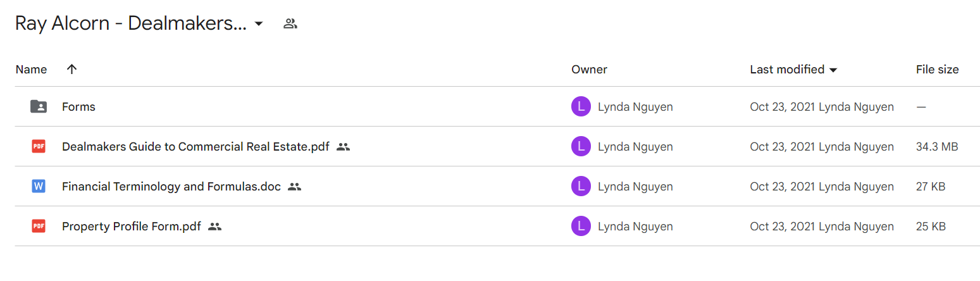The image size is (980, 281).
Task: Click Lynda Nguyen avatar in Forms row
Action: pos(581,107)
